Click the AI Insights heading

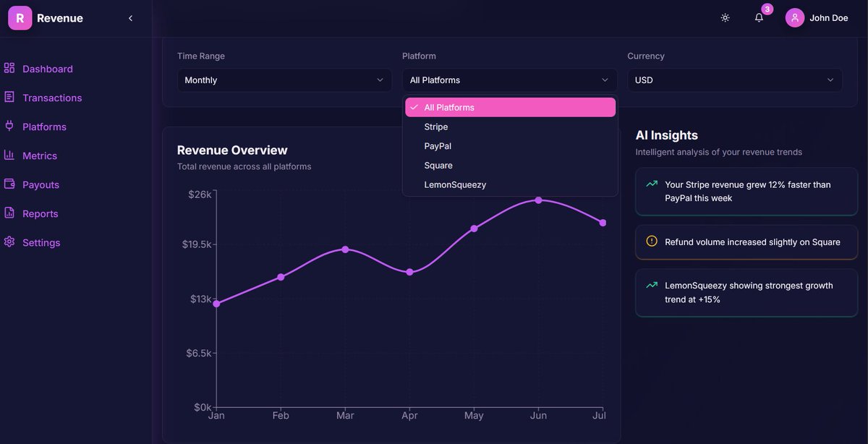pyautogui.click(x=667, y=135)
